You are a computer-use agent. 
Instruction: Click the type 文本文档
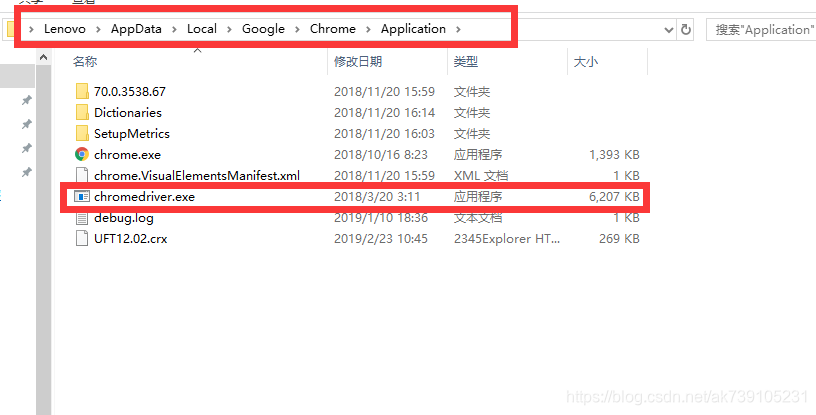pyautogui.click(x=478, y=218)
